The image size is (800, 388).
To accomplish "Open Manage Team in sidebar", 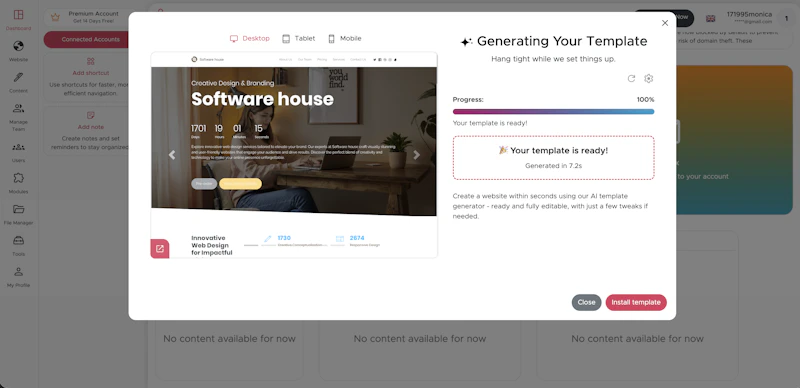I will [x=18, y=117].
